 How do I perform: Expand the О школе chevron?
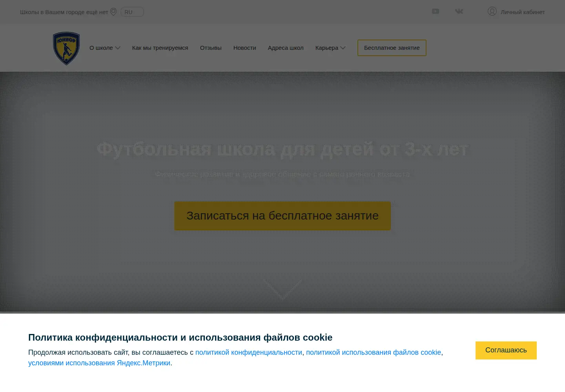point(118,48)
